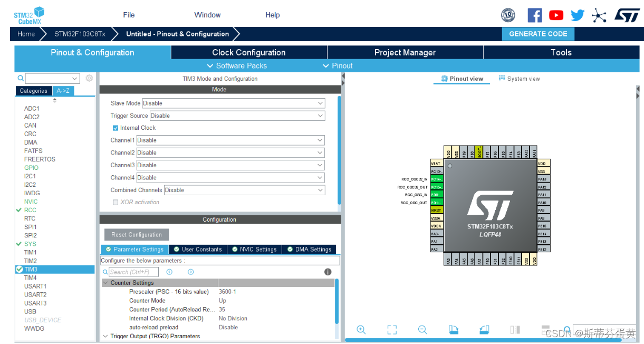Switch to System view
Viewport: 644px width, 344px height.
click(x=519, y=79)
